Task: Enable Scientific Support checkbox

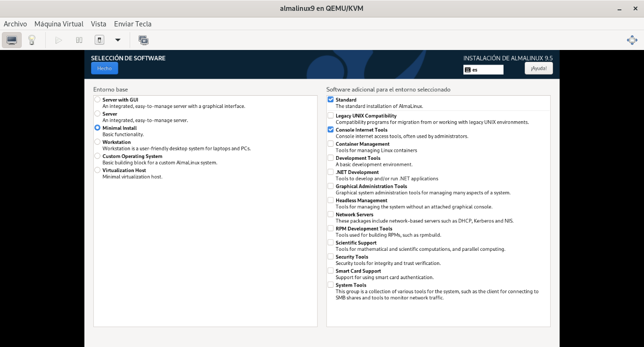Action: 330,243
